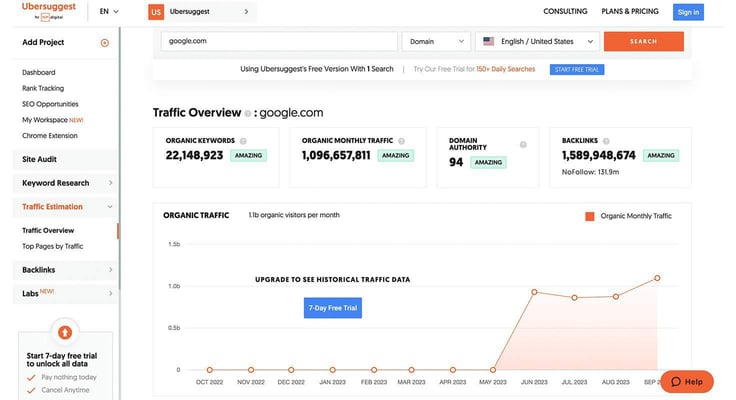Click info icon beside Domain Authority
This screenshot has height=400, width=736.
tap(523, 145)
